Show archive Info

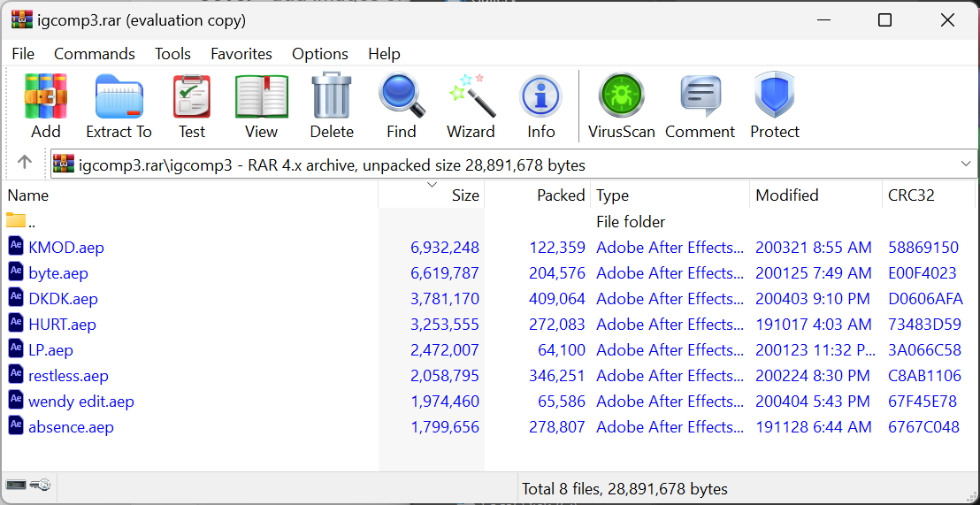pyautogui.click(x=540, y=97)
